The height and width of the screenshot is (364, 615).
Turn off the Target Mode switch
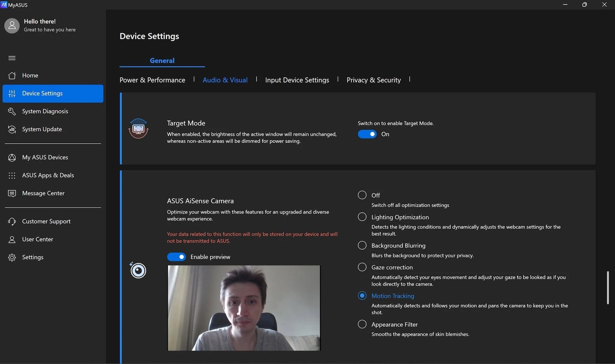(x=367, y=134)
